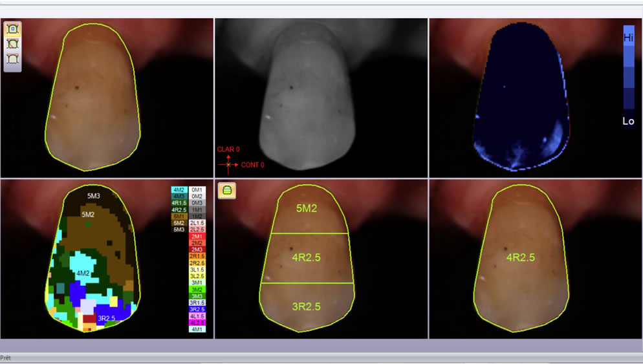The image size is (643, 364).
Task: Click the red CLAR/CONT crosshair marker
Action: click(228, 165)
